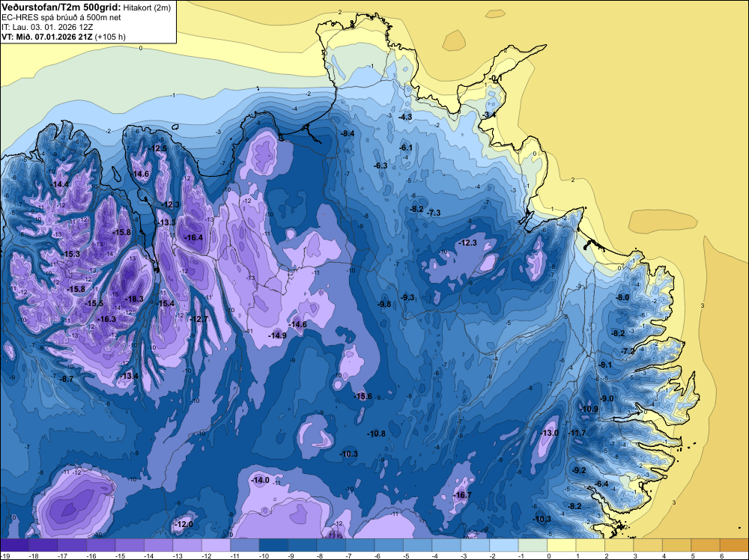Screen dimensions: 749x560
Task: Click the -8.4 temperature value
Action: (x=348, y=134)
